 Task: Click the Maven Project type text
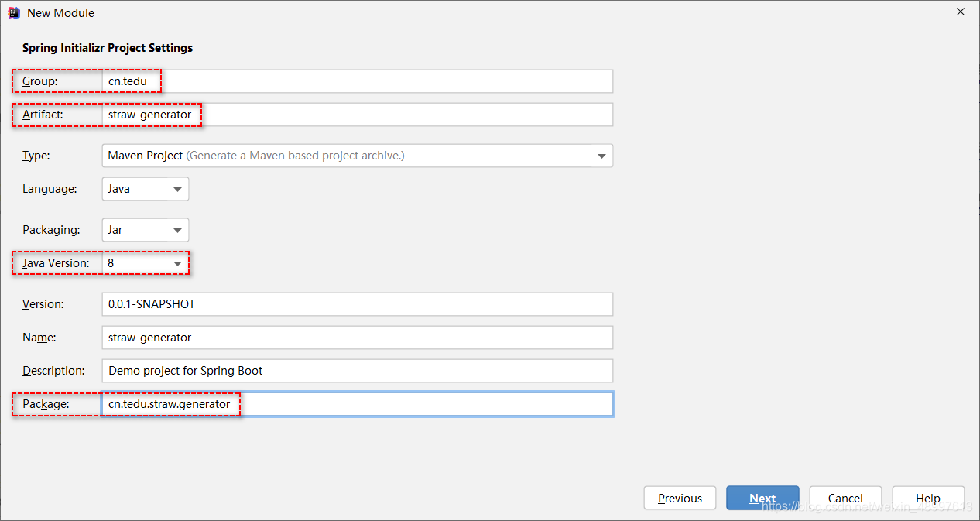click(146, 156)
